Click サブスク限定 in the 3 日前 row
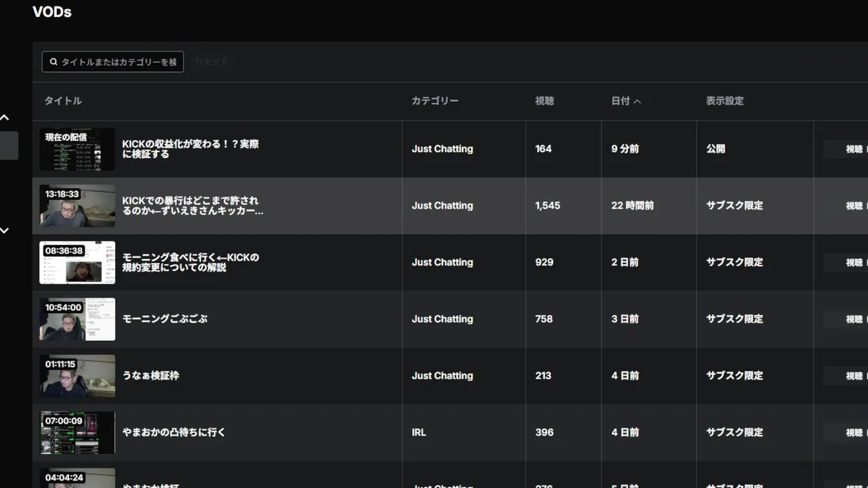 click(734, 319)
